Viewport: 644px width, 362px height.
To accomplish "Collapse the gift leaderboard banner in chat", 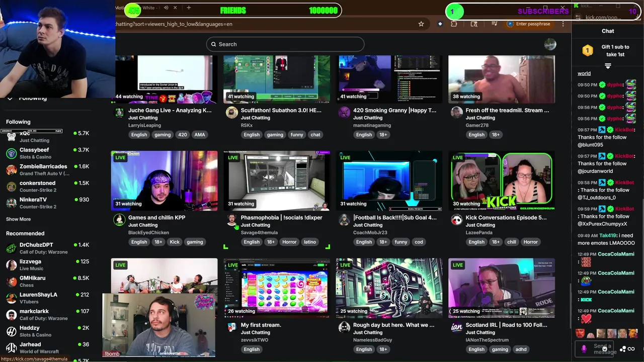I will pos(608,66).
